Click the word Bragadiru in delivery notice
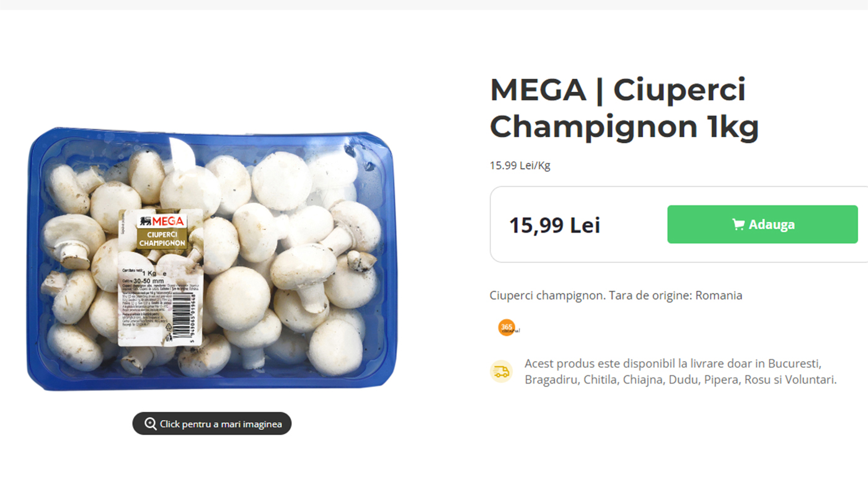This screenshot has height=487, width=868. pos(551,380)
